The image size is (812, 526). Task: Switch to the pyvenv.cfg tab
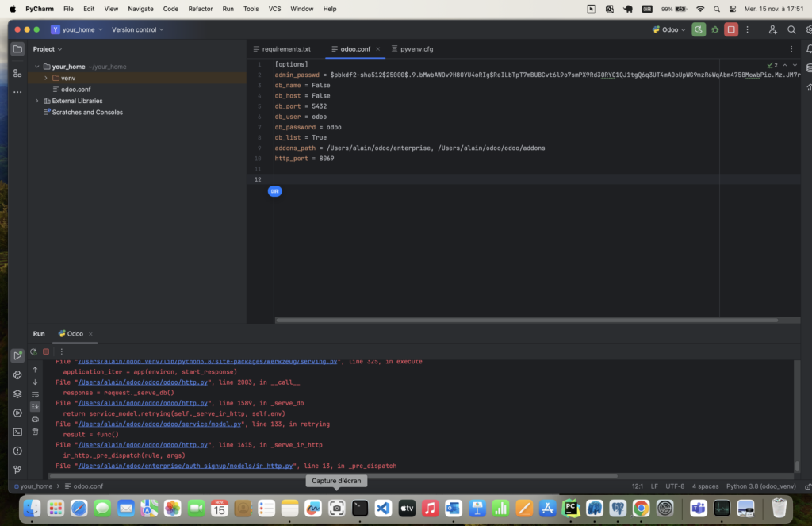pos(412,48)
